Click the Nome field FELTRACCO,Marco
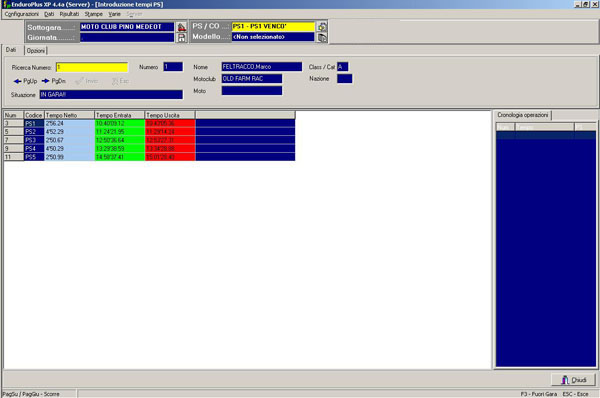This screenshot has width=600, height=398. tap(262, 67)
